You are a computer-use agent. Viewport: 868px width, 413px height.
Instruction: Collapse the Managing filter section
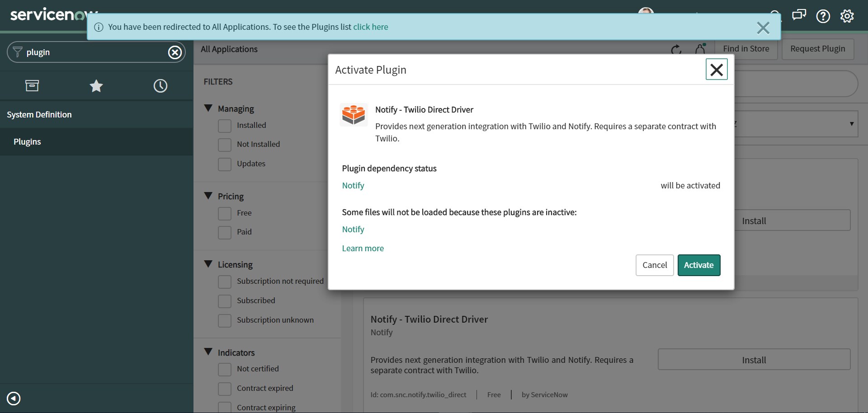click(x=208, y=108)
